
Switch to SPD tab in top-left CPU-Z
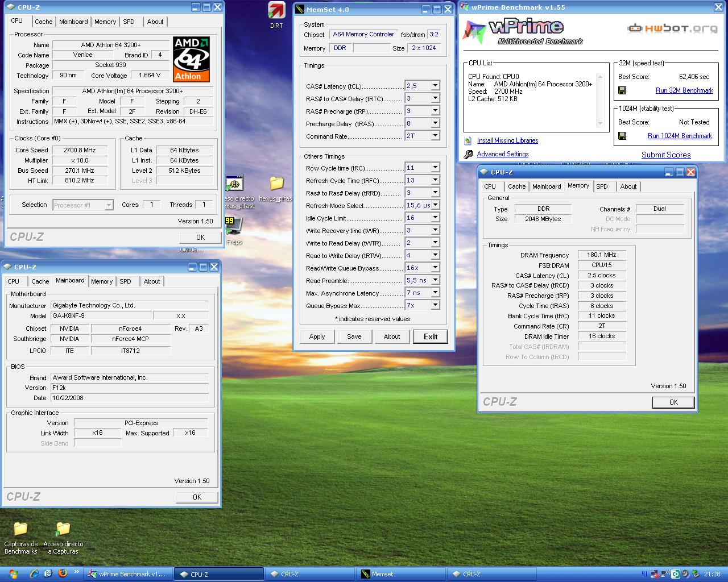coord(129,22)
